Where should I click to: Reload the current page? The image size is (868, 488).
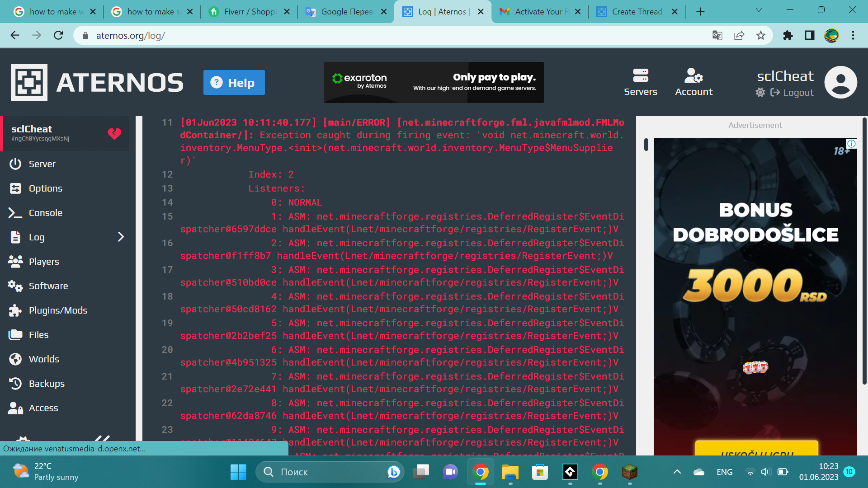tap(58, 35)
